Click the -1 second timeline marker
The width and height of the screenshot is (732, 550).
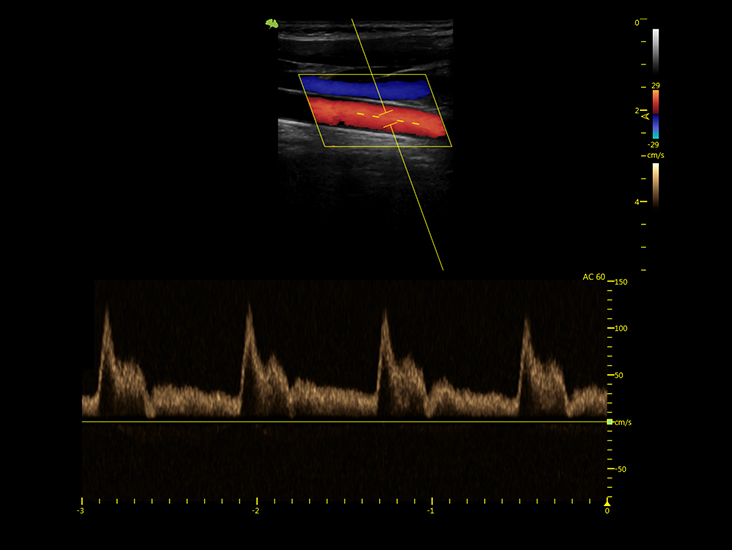pyautogui.click(x=430, y=511)
